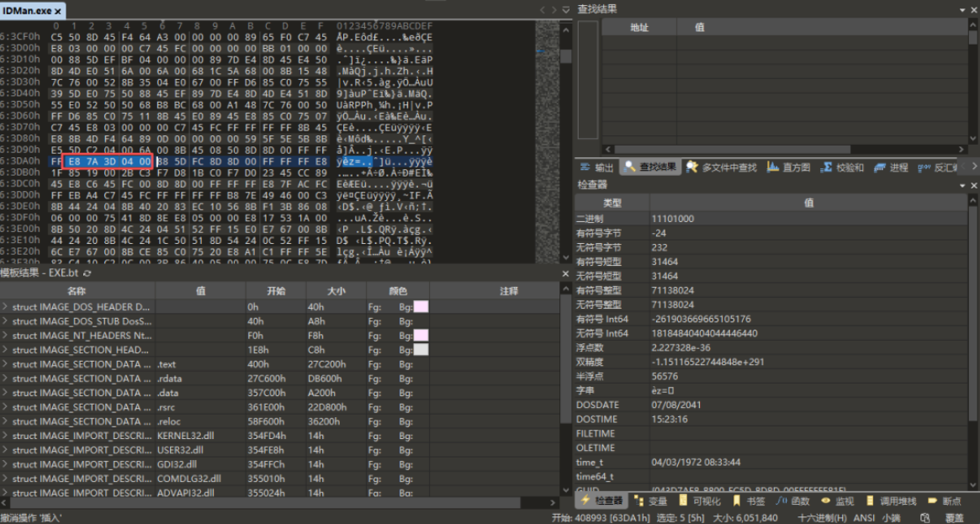Expand the KERNEL32.dll import descriptor
This screenshot has height=524, width=980.
pos(5,436)
